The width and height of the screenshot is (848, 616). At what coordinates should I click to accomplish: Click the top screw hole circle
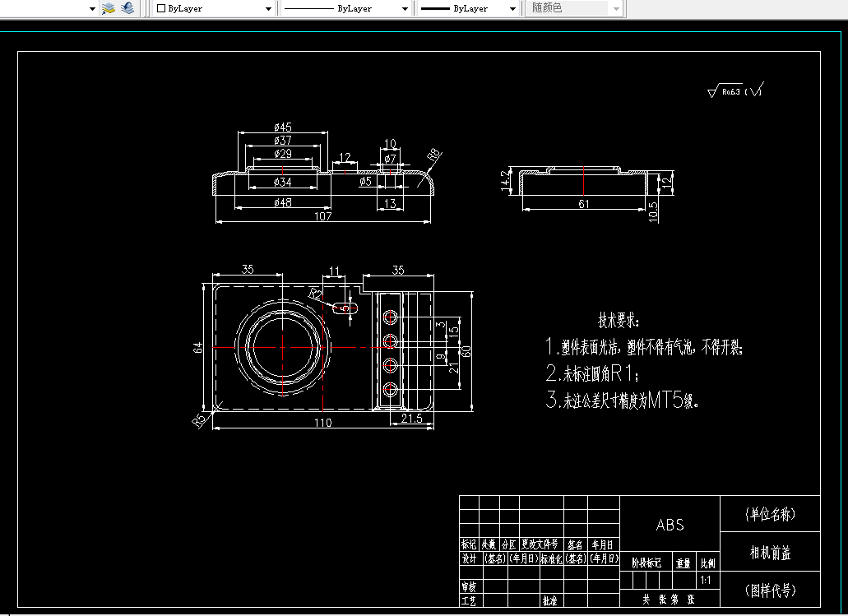[390, 317]
